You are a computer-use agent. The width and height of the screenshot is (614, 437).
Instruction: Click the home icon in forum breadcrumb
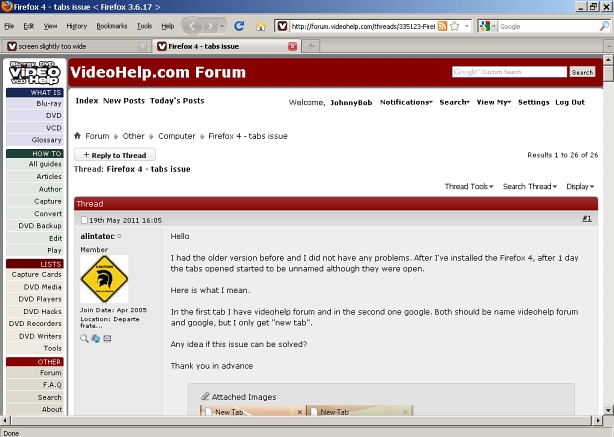[x=78, y=135]
